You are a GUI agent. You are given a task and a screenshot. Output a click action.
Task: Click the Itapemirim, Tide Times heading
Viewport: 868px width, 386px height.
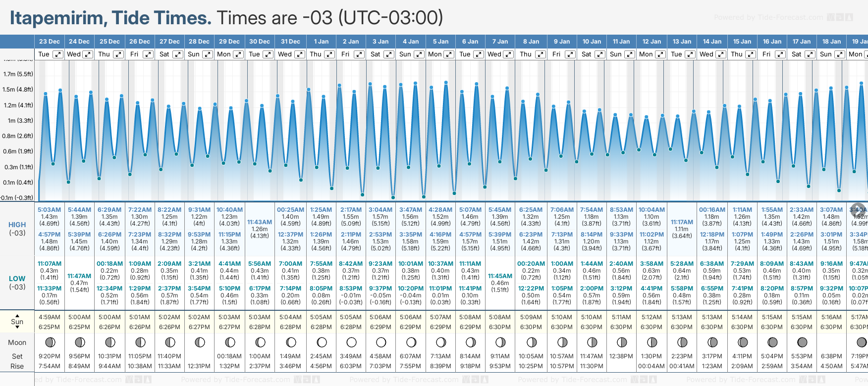[x=110, y=18]
